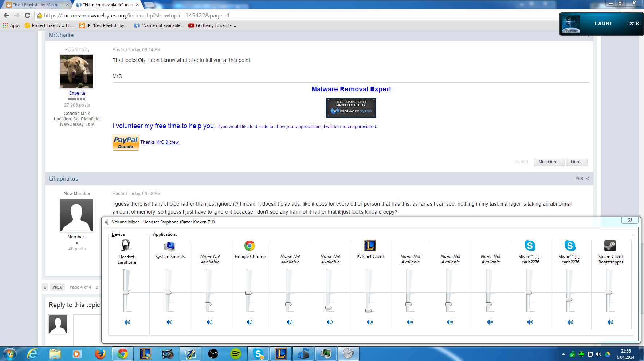Close the "Best Playlist" browser tab
Viewport: 644px width, 361px height.
[67, 5]
